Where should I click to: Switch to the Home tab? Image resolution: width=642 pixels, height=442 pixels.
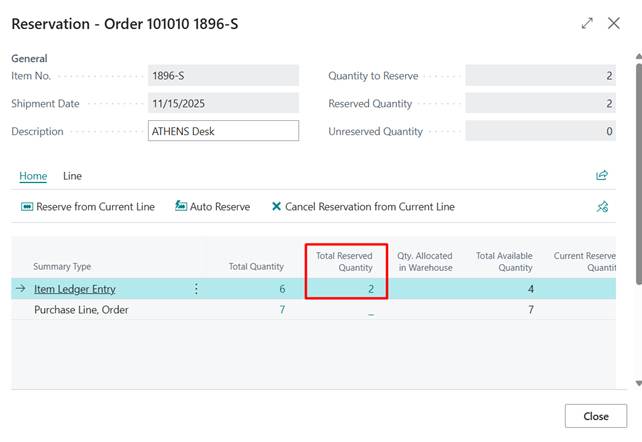[x=33, y=176]
